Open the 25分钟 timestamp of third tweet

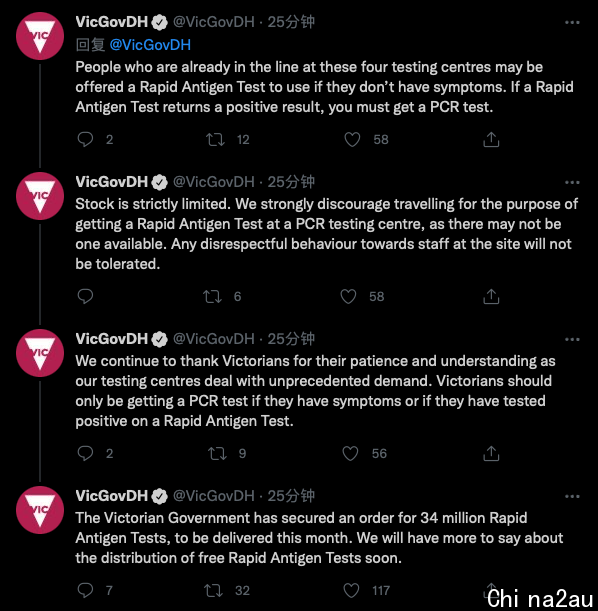pyautogui.click(x=291, y=339)
